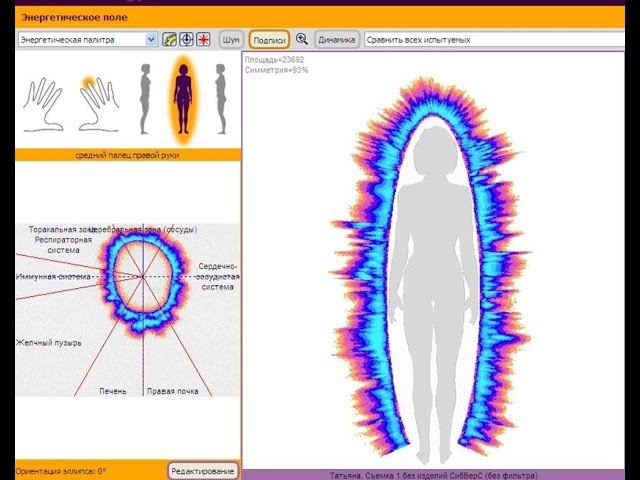Image resolution: width=640 pixels, height=480 pixels.
Task: Click the Симметрия=93% value
Action: [x=276, y=70]
